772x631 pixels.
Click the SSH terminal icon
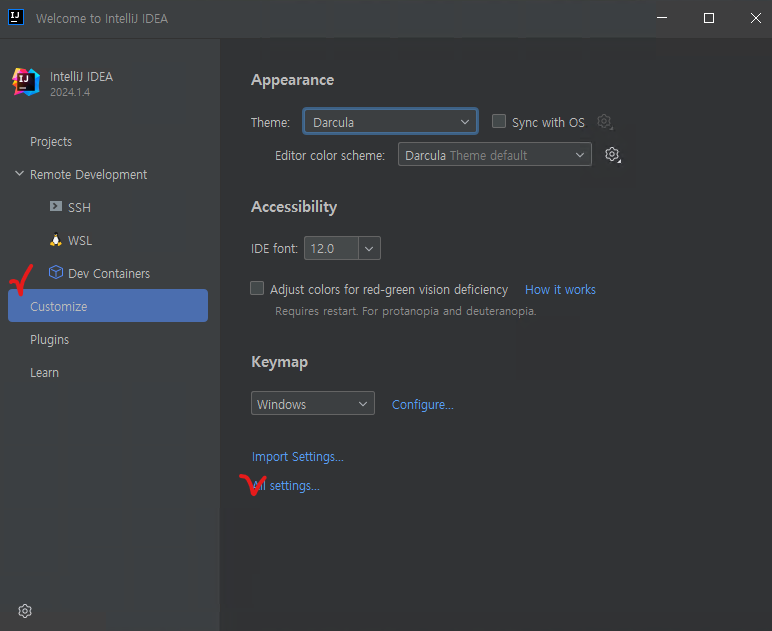pos(56,206)
